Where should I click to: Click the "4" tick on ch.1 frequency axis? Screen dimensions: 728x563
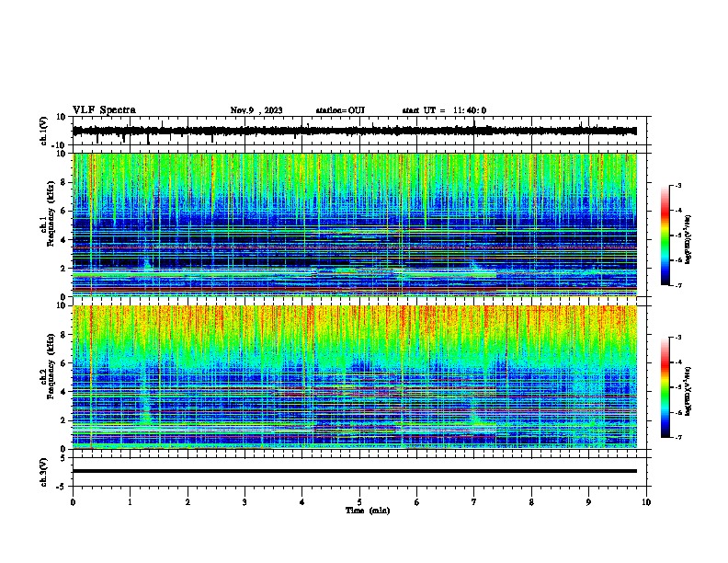click(x=63, y=240)
